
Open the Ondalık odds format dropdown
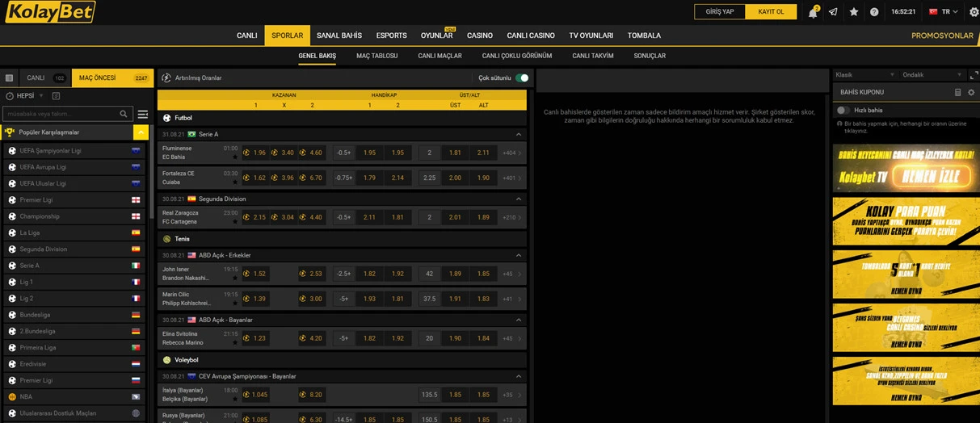[x=932, y=74]
